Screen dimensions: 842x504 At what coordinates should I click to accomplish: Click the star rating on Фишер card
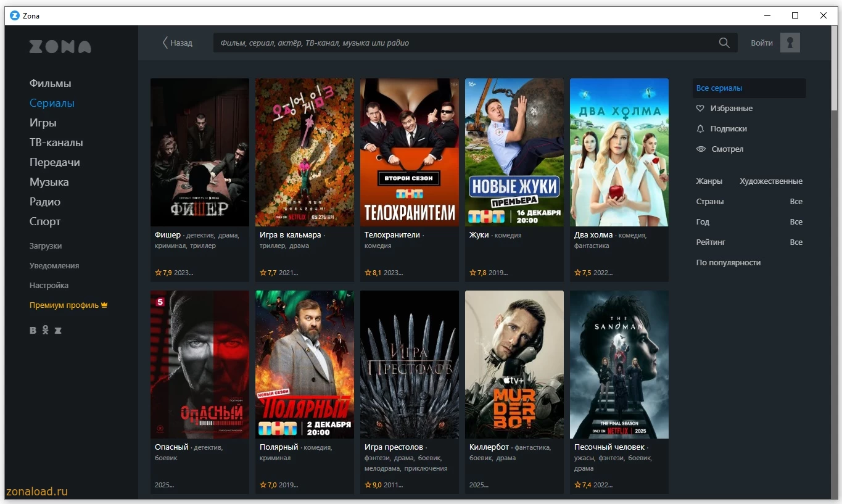pyautogui.click(x=163, y=272)
